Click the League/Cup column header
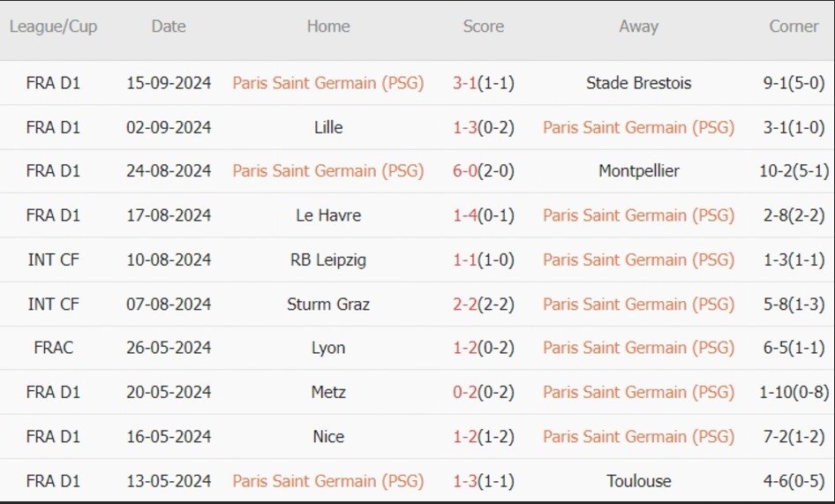835x504 pixels. [x=53, y=26]
